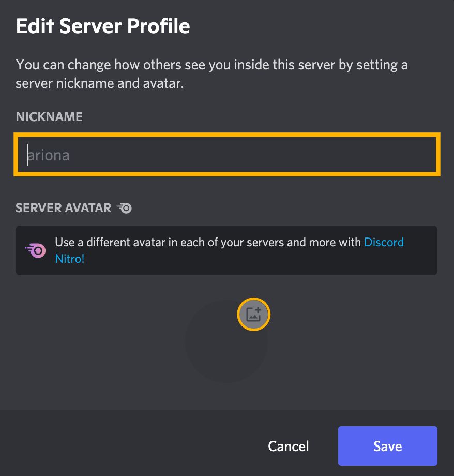Discard changes with Cancel in the footer
The image size is (454, 476).
(288, 446)
